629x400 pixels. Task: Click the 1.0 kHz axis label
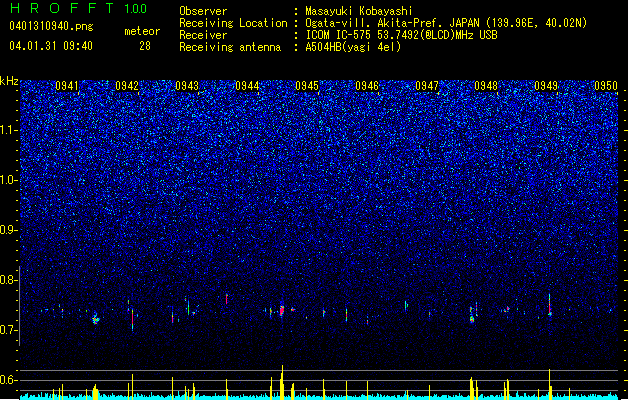tap(9, 180)
